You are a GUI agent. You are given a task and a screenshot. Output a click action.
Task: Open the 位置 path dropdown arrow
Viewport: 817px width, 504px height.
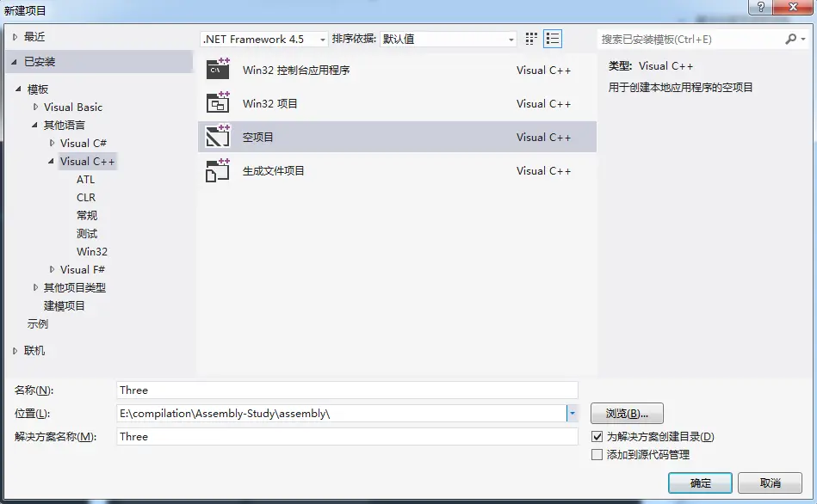tap(573, 414)
